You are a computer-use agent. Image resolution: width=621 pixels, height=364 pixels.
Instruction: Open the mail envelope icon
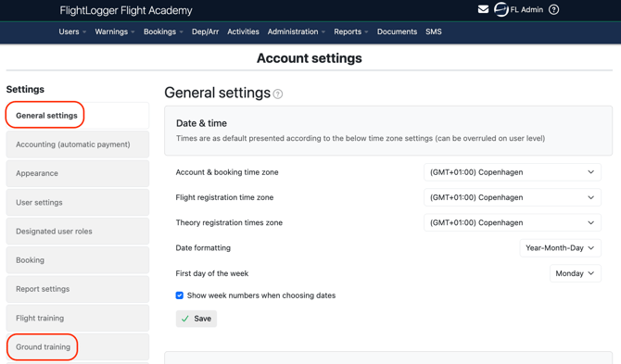click(x=483, y=9)
